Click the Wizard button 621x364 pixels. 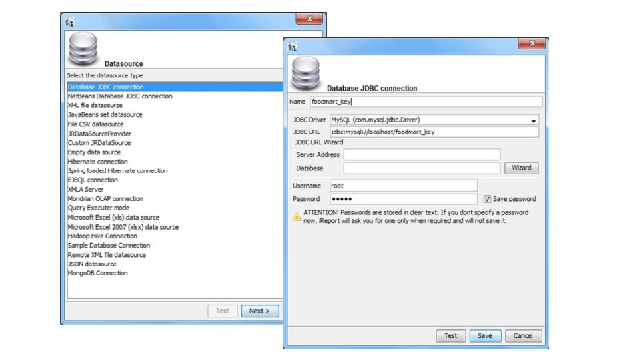pos(521,168)
